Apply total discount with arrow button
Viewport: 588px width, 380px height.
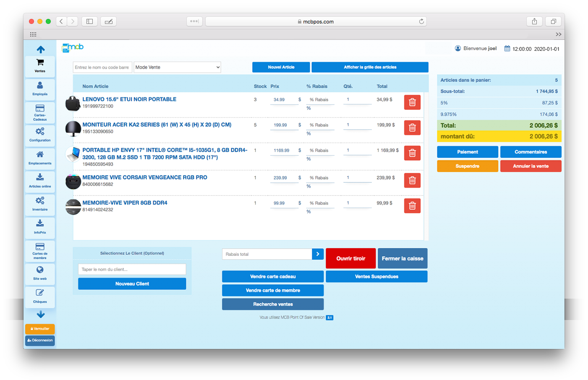(x=318, y=254)
